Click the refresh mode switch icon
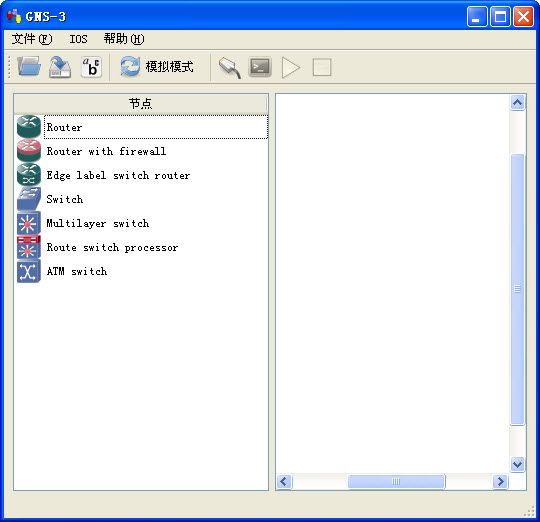The height and width of the screenshot is (522, 540). click(130, 67)
